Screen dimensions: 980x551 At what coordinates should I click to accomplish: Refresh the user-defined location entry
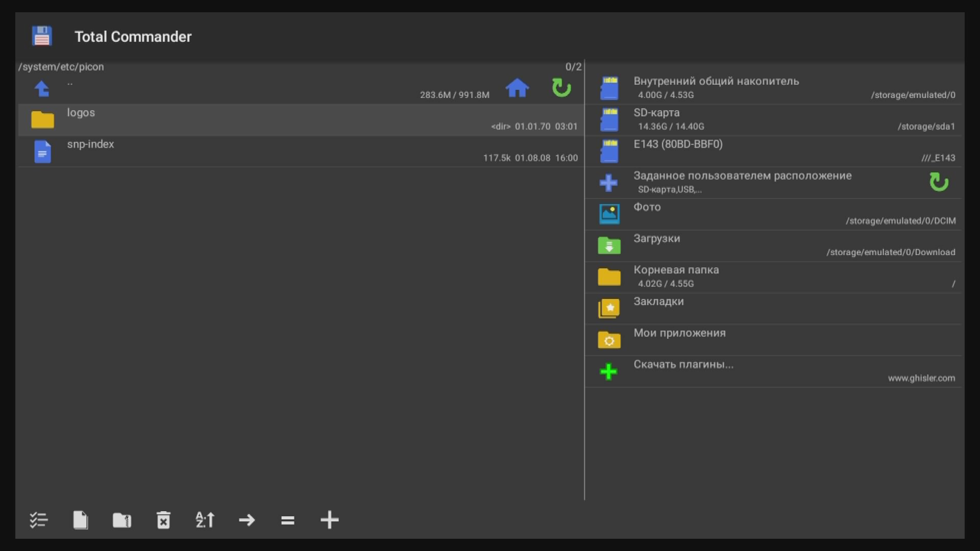[939, 182]
